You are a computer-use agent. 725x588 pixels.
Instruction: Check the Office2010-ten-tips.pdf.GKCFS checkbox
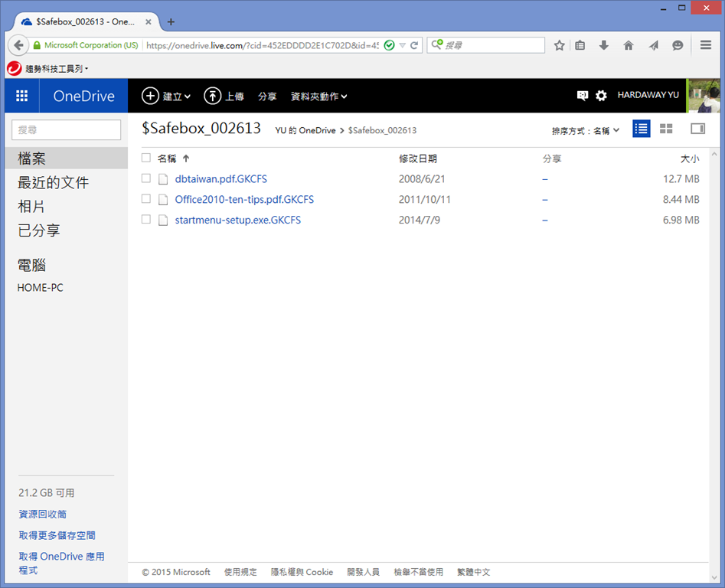(146, 199)
